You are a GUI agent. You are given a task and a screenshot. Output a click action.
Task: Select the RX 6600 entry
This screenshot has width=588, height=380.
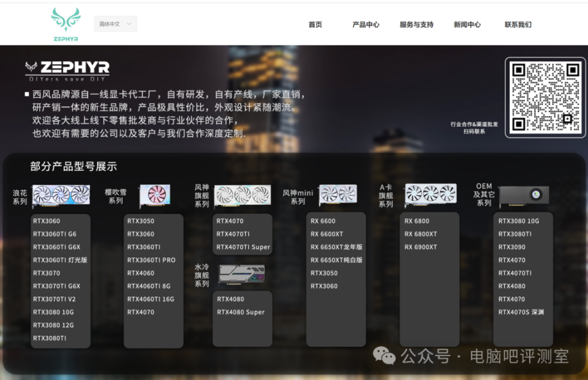(x=323, y=221)
